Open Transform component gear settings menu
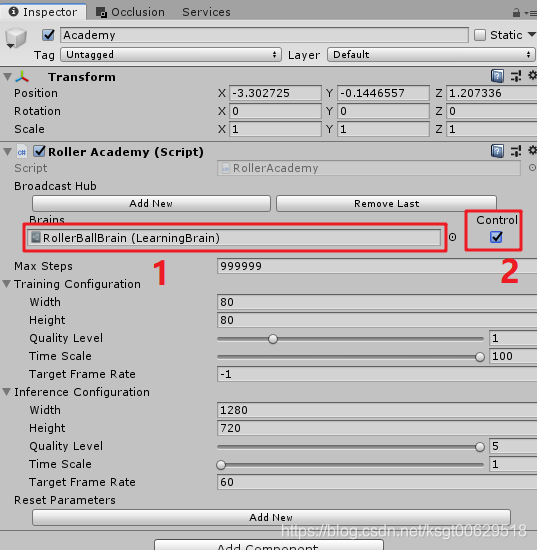This screenshot has height=550, width=537. pos(532,75)
